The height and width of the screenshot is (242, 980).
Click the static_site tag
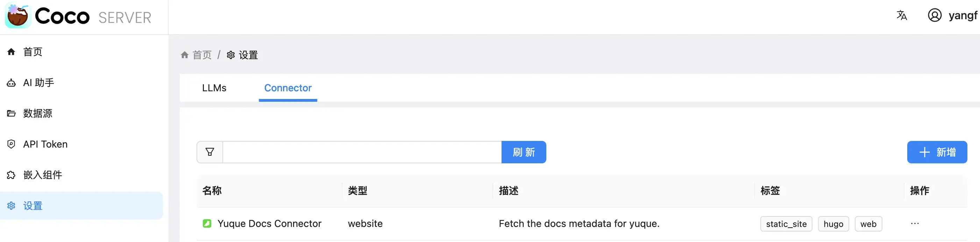[786, 224]
